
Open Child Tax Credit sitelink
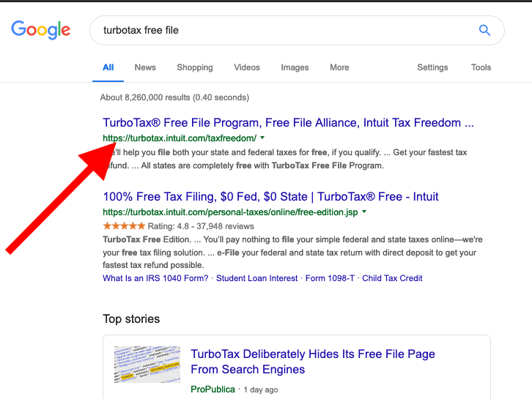pos(392,278)
